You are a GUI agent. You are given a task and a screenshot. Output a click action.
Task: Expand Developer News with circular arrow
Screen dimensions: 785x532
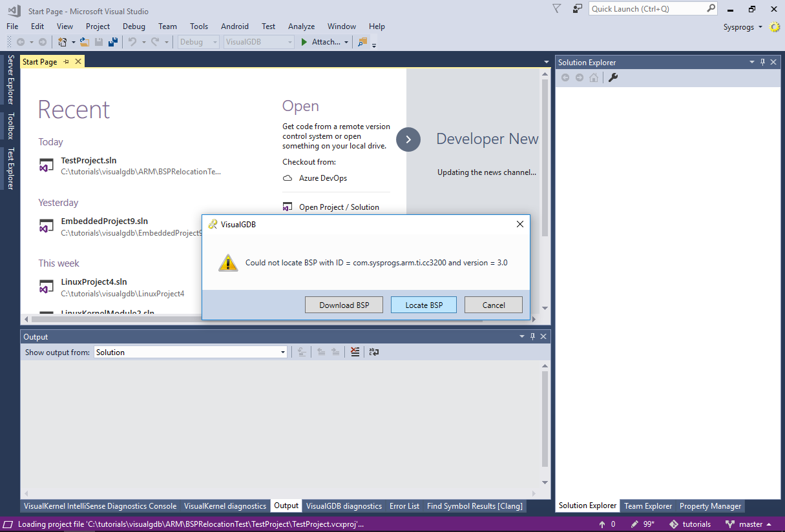[x=408, y=139]
